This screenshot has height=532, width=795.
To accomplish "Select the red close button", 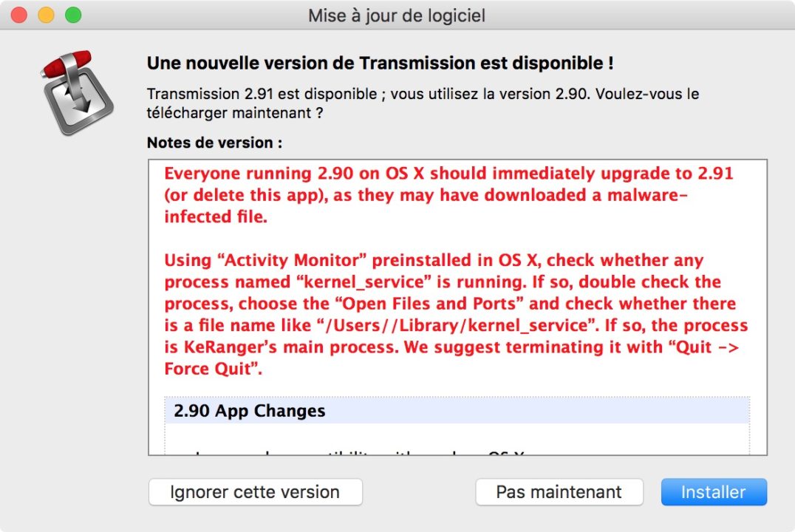I will point(18,14).
